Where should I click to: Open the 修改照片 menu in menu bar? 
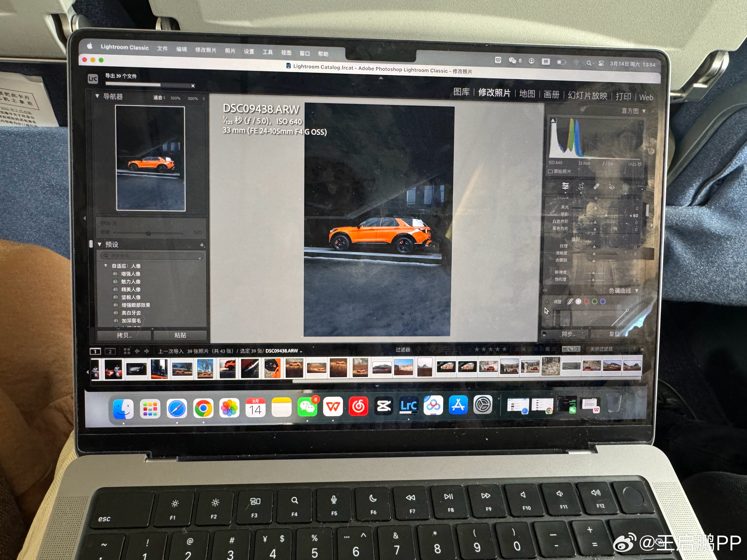coord(206,50)
